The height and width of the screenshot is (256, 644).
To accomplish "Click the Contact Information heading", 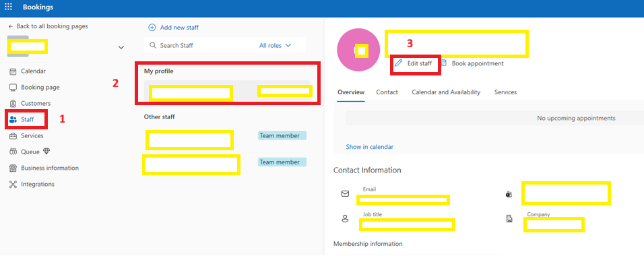I will (x=367, y=170).
